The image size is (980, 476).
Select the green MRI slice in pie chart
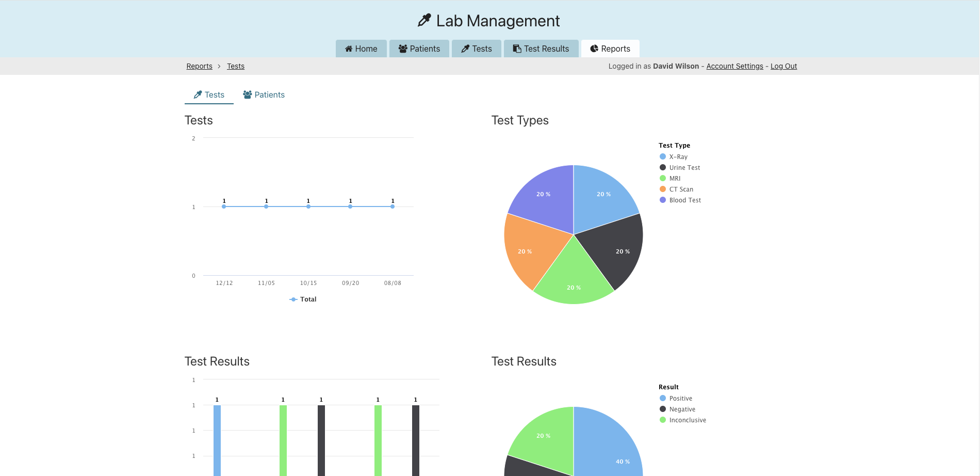point(573,276)
